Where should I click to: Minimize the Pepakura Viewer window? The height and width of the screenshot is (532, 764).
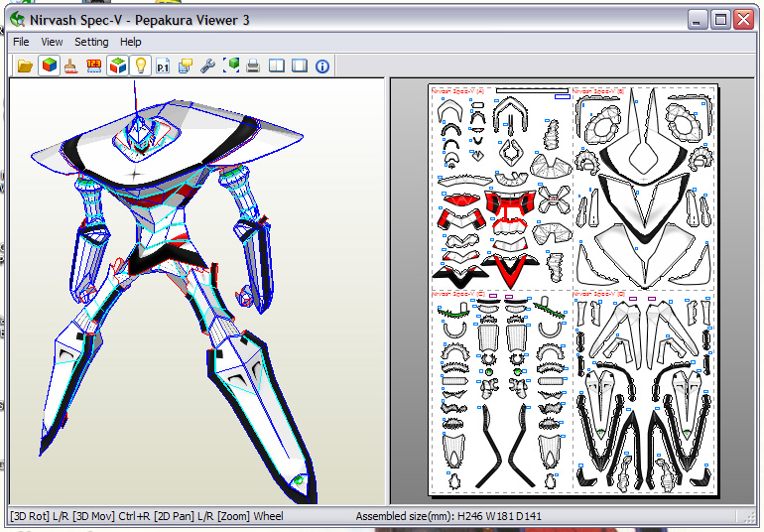[x=698, y=20]
